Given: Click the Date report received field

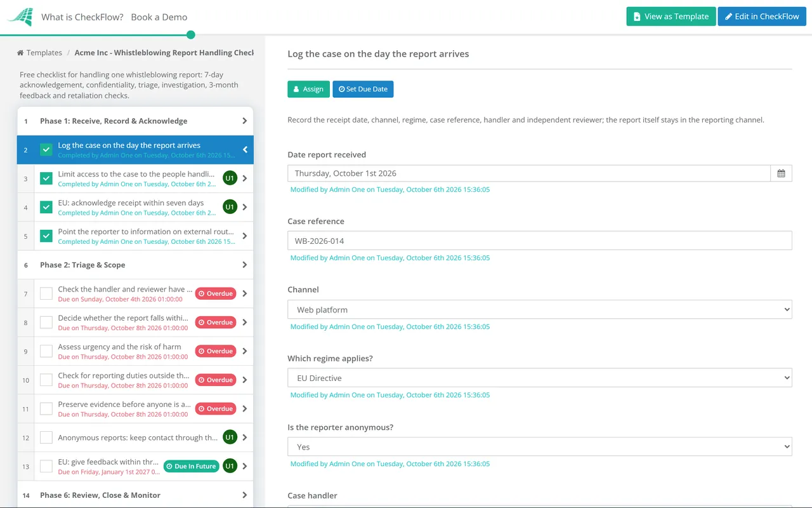Looking at the screenshot, I should pyautogui.click(x=529, y=173).
